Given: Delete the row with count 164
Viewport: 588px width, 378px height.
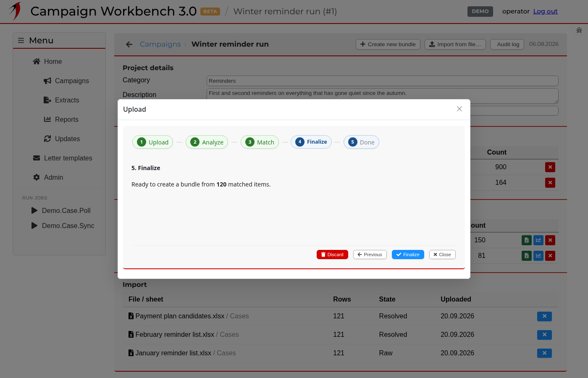Looking at the screenshot, I should pos(550,183).
